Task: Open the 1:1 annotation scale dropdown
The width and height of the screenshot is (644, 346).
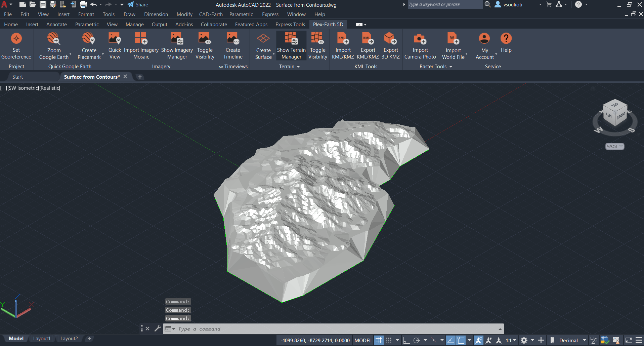Action: pos(511,340)
